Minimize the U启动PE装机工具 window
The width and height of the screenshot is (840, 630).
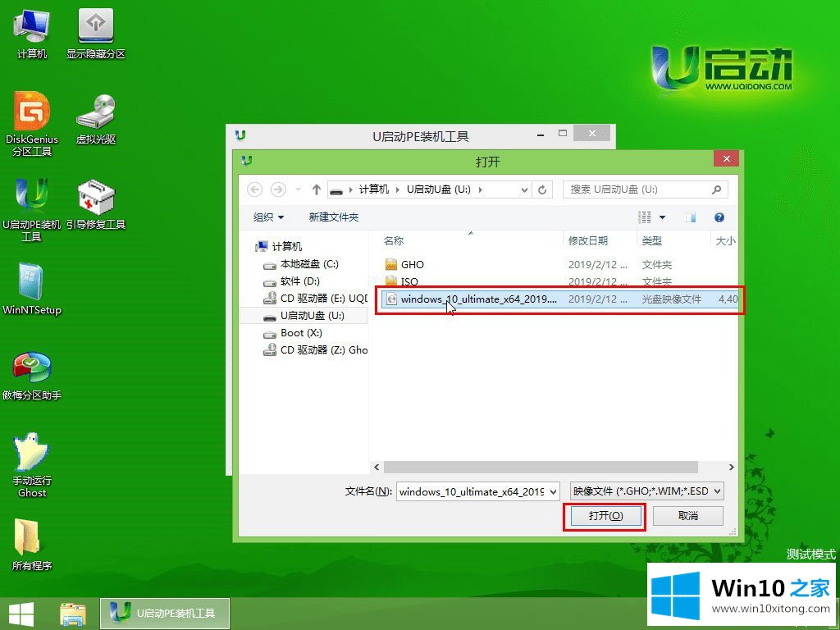(541, 134)
